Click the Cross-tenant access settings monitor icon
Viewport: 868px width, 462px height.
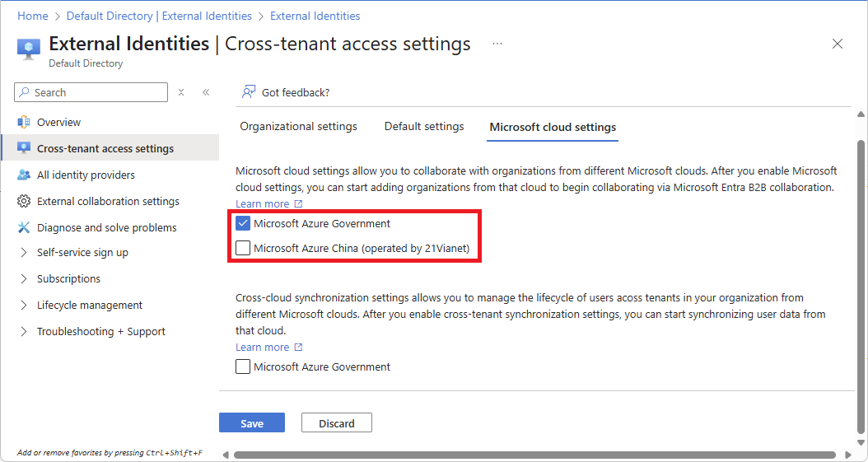pyautogui.click(x=24, y=148)
